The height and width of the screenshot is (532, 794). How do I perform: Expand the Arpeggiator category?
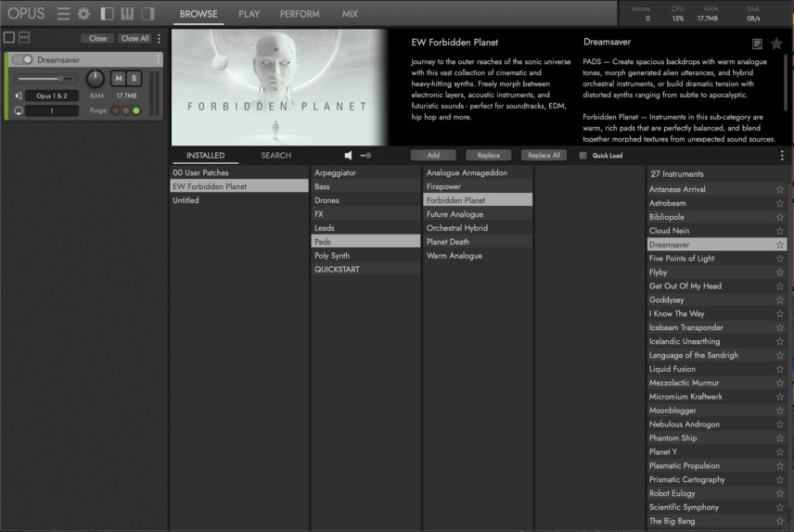[365, 172]
